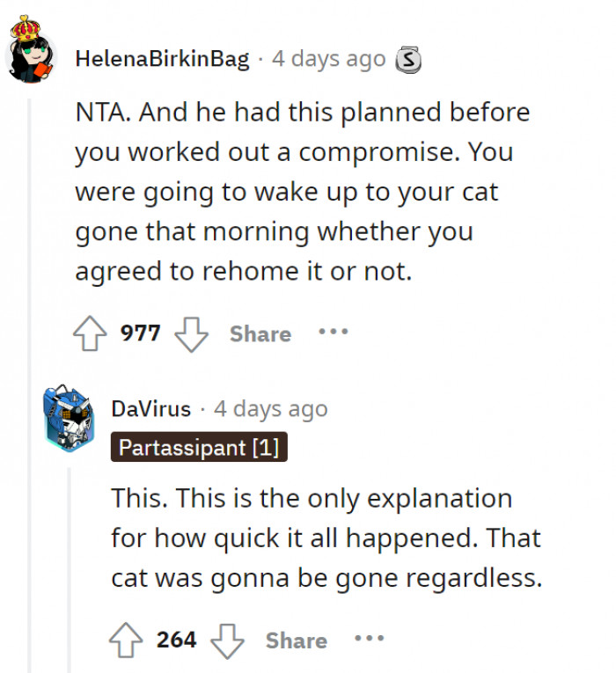Click the Partassipant [1] flair
The image size is (616, 673).
tap(199, 448)
